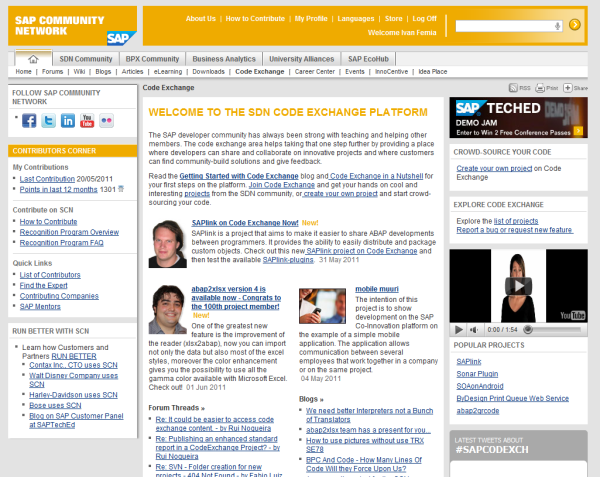Switch to the SDN Community tab

[x=86, y=59]
